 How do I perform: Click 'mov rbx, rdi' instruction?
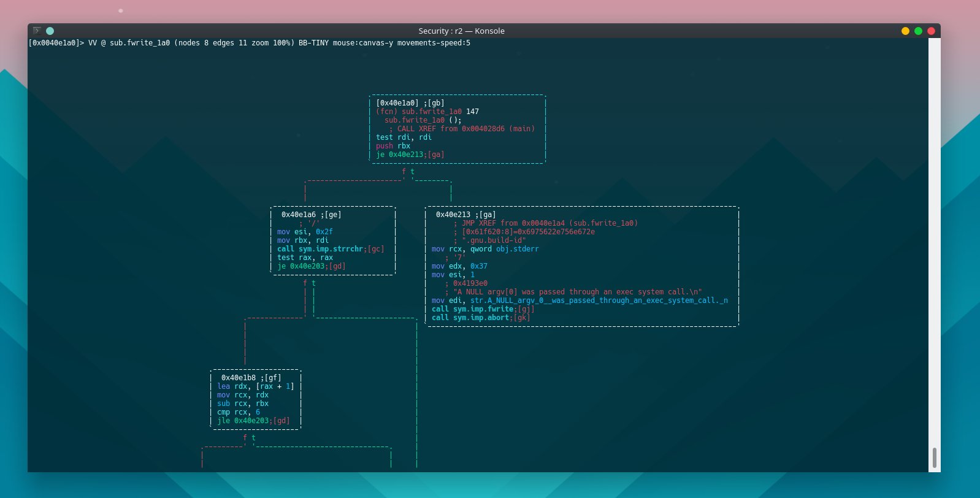point(303,240)
